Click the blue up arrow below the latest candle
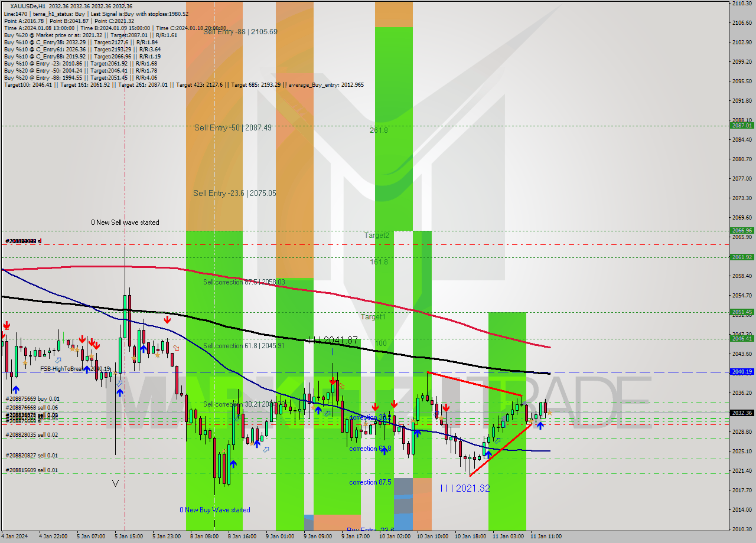756x543 pixels. click(540, 426)
